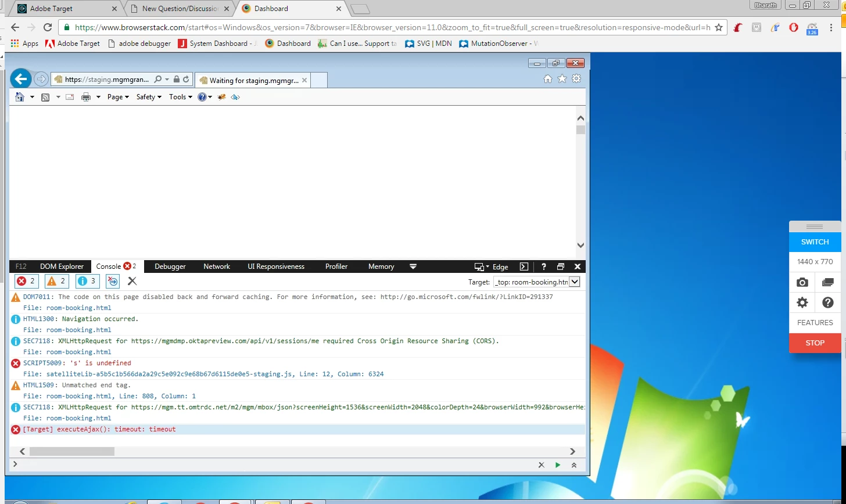This screenshot has height=504, width=846.
Task: Switch to the DOM Explorer tab
Action: 62,267
